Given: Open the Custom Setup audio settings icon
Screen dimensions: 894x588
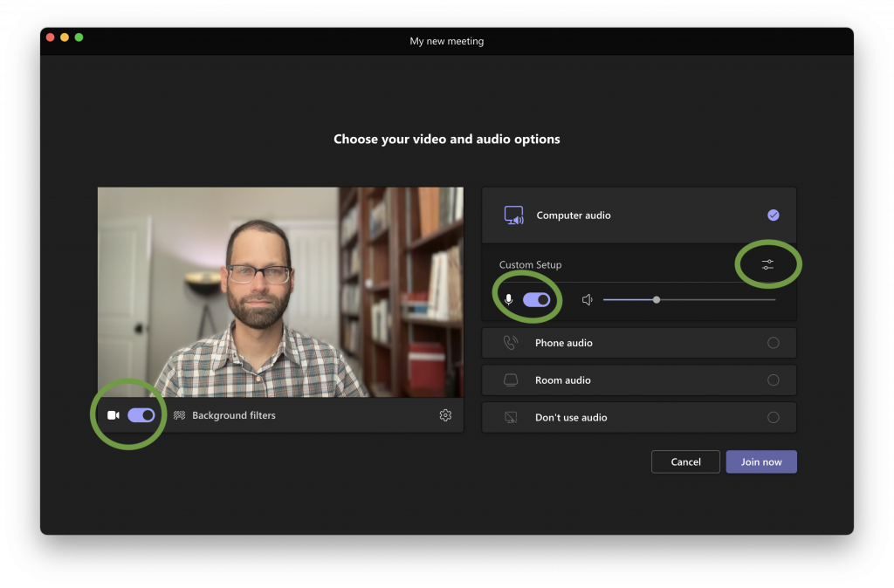Looking at the screenshot, I should 767,263.
